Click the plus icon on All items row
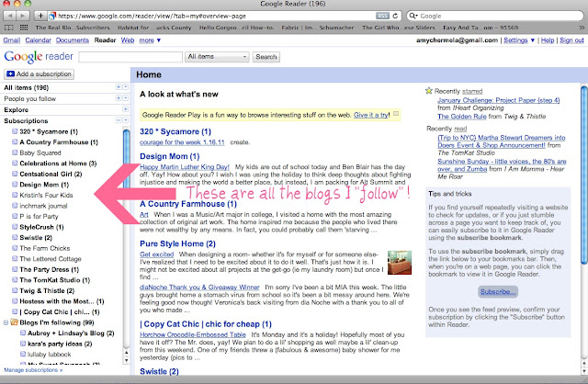Viewport: 588px width, 384px height. [x=119, y=87]
